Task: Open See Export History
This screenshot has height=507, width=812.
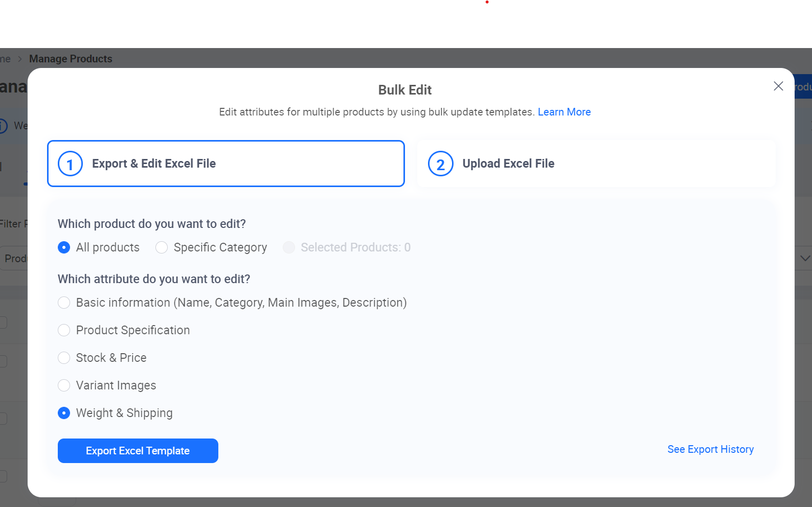Action: pyautogui.click(x=710, y=449)
